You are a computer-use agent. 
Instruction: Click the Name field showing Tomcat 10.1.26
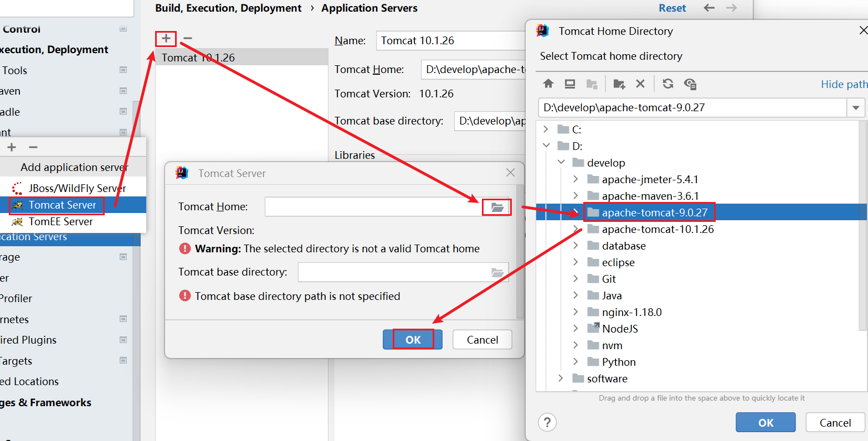click(450, 40)
